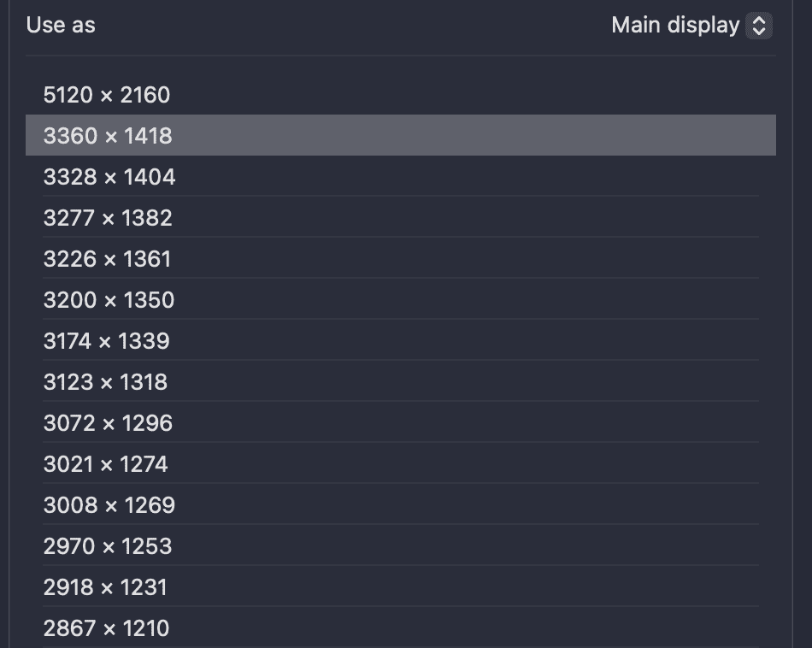Select the 3008 × 1269 resolution

pos(109,505)
